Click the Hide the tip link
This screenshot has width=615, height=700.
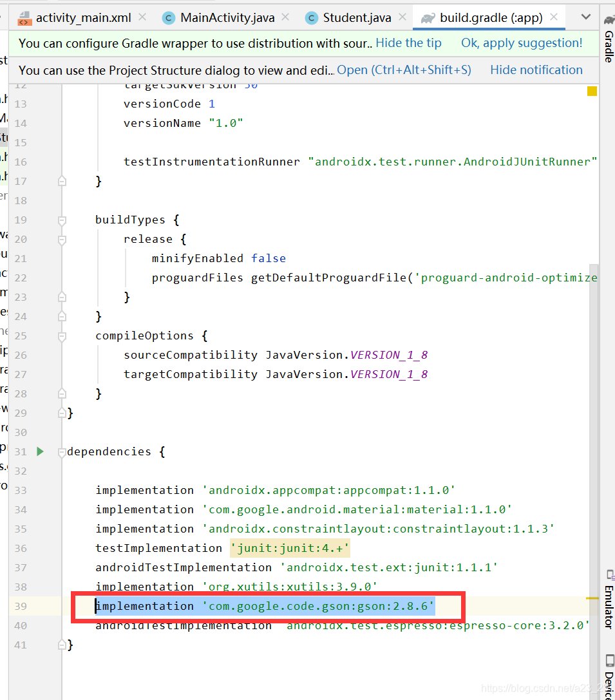pyautogui.click(x=408, y=43)
